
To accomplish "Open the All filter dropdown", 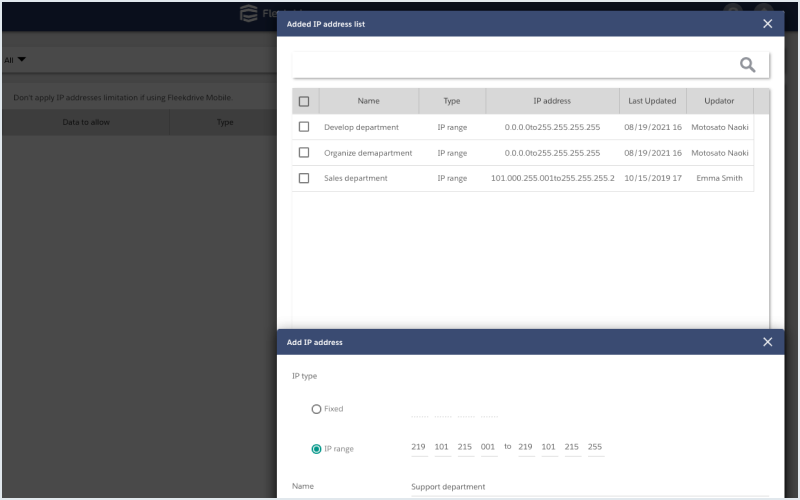I will click(x=15, y=60).
